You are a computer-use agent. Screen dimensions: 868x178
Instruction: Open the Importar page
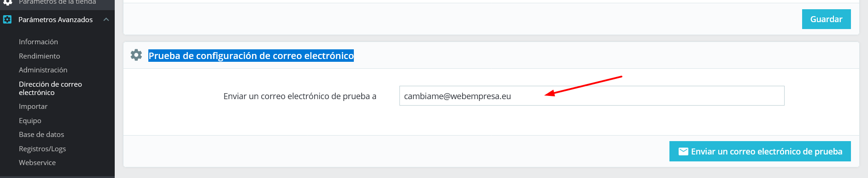(x=33, y=107)
